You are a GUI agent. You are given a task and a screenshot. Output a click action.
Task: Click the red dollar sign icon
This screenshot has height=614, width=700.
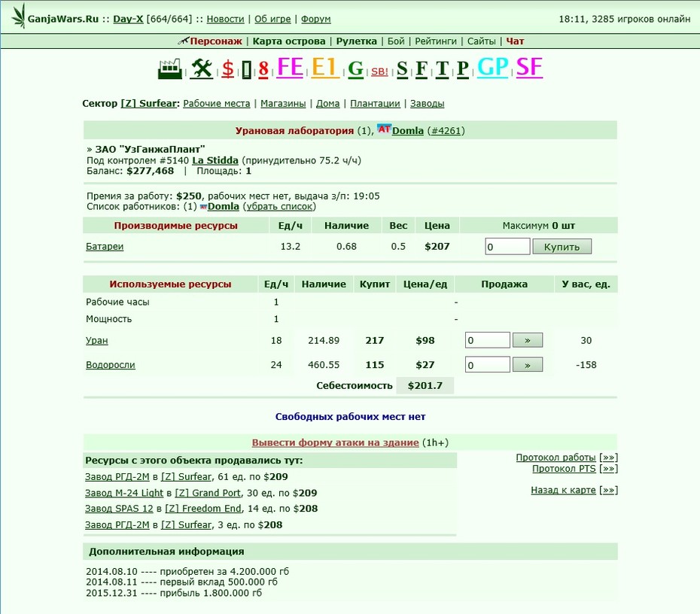click(x=227, y=70)
